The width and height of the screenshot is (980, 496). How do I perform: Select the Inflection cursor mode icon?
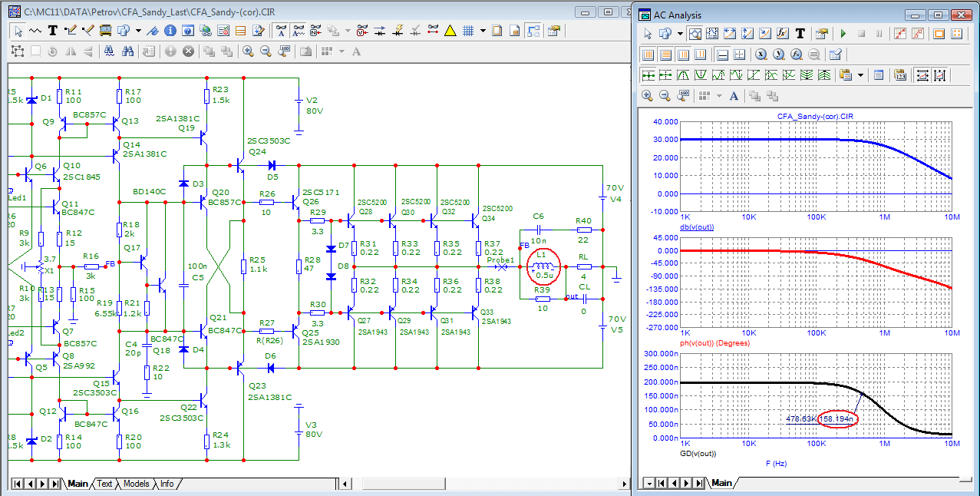coord(754,74)
